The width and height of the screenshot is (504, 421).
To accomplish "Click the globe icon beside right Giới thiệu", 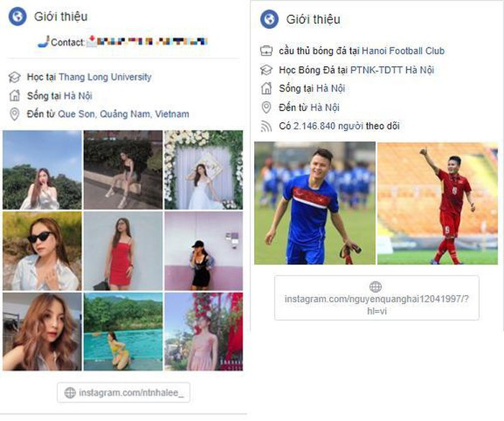I will [269, 19].
